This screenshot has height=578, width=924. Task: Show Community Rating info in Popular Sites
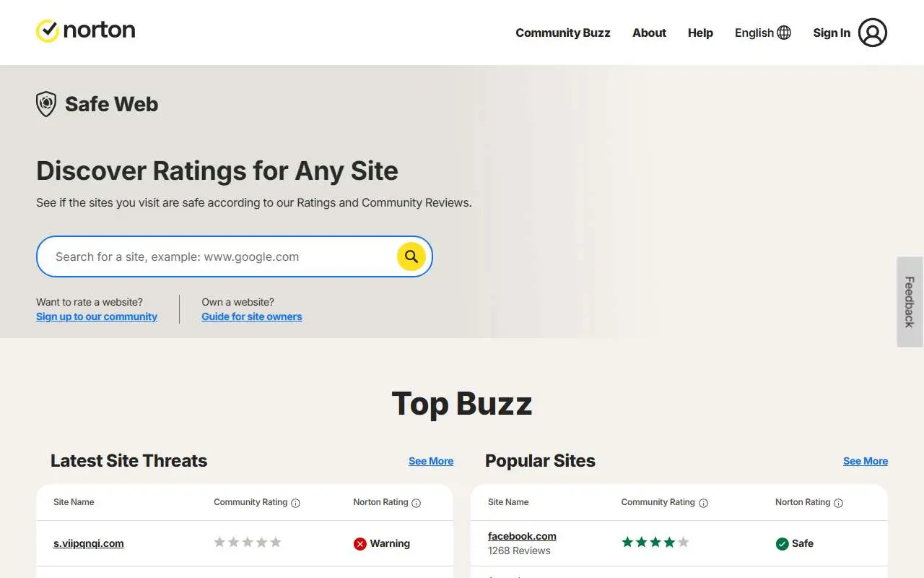click(x=703, y=503)
